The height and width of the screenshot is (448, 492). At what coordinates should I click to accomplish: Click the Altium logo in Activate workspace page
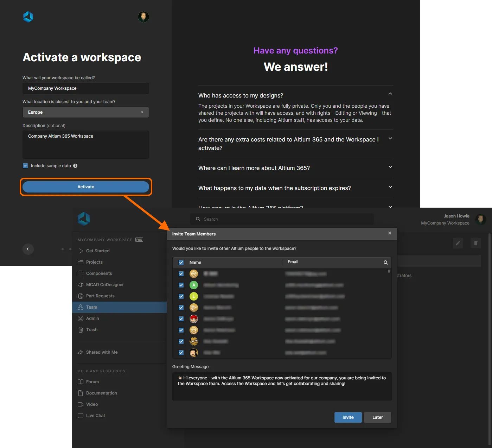(28, 17)
